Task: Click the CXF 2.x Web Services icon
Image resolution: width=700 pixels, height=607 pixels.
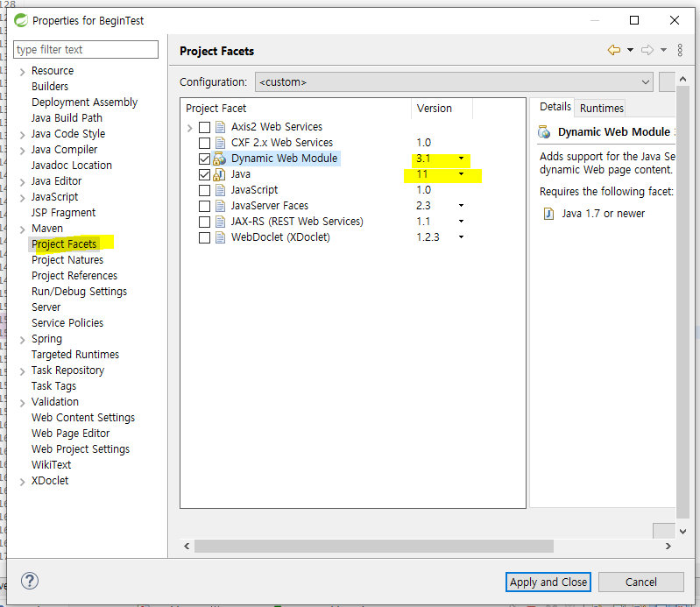Action: 220,143
